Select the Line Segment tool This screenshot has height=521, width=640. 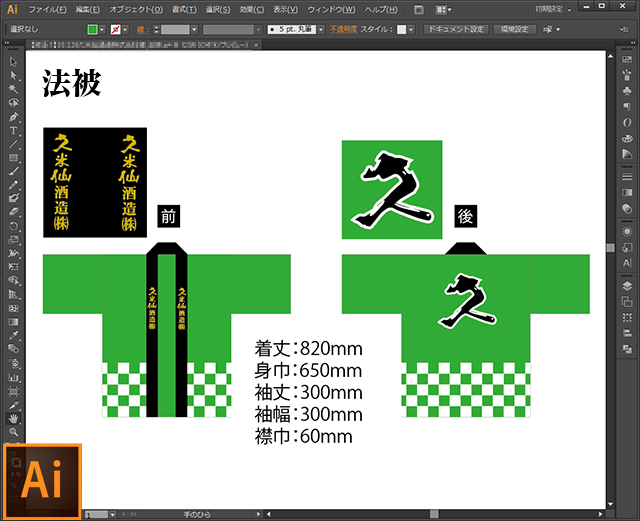[13, 144]
